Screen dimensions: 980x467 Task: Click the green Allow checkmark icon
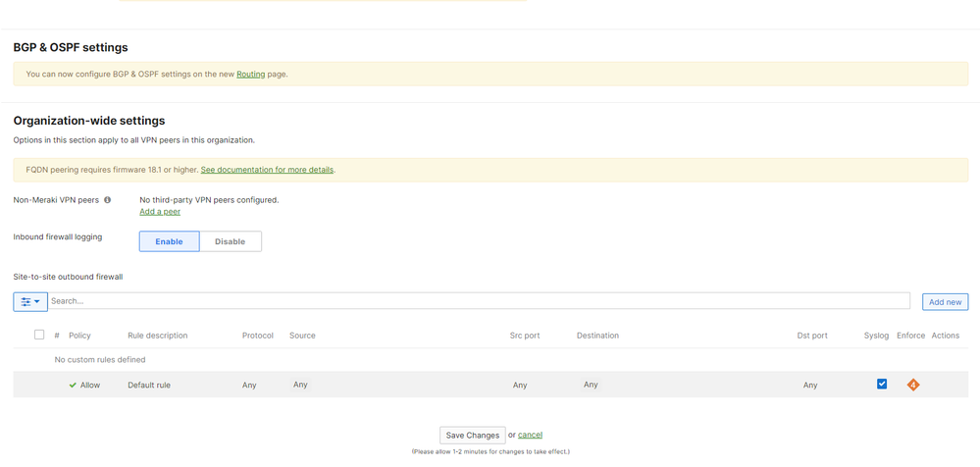73,386
